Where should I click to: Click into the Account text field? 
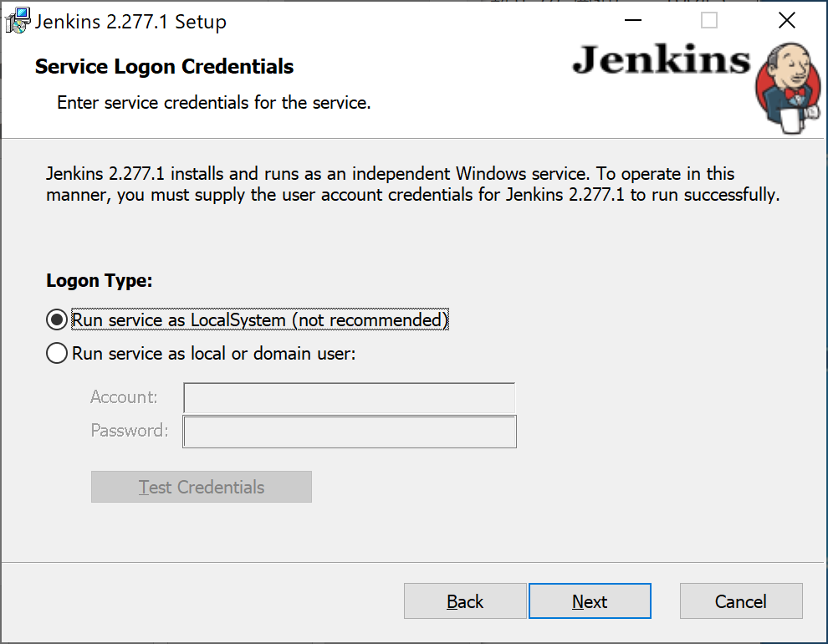coord(349,398)
